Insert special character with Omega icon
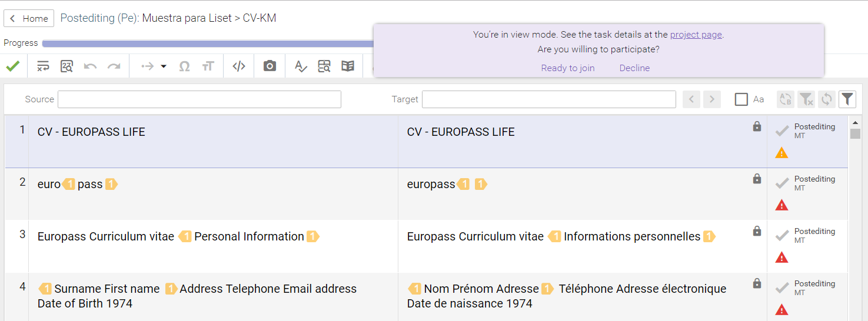The image size is (868, 321). tap(184, 66)
